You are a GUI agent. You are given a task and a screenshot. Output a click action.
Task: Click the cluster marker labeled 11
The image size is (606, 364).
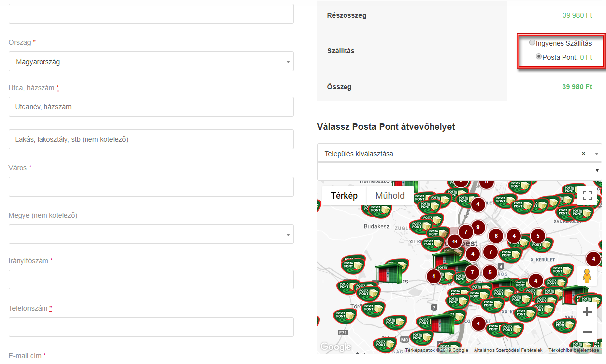(454, 242)
